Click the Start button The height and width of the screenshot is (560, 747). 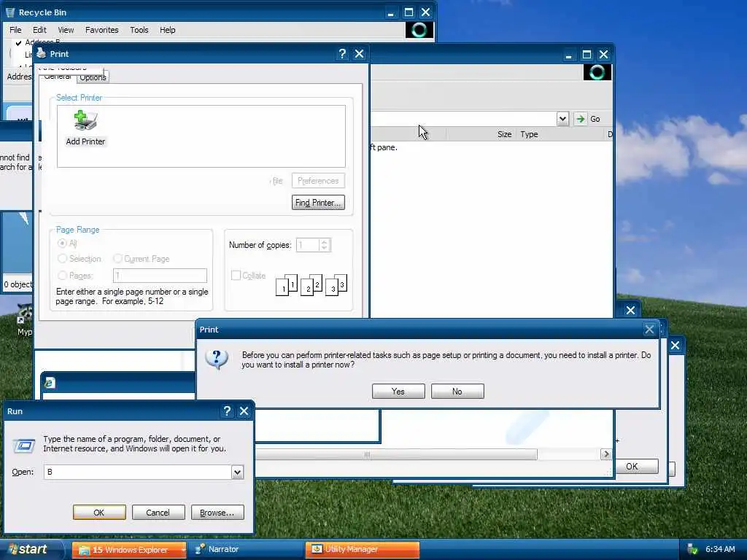pos(31,550)
